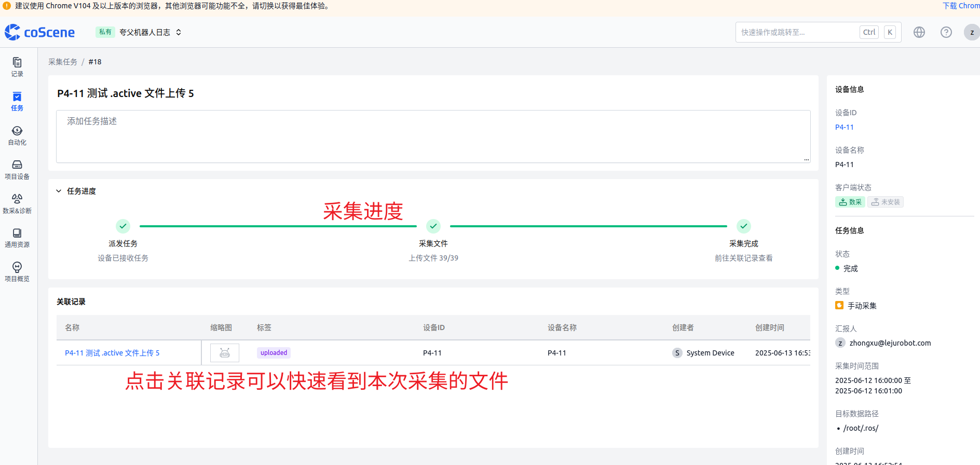The height and width of the screenshot is (465, 980).
Task: Click the globe language icon
Action: [919, 32]
